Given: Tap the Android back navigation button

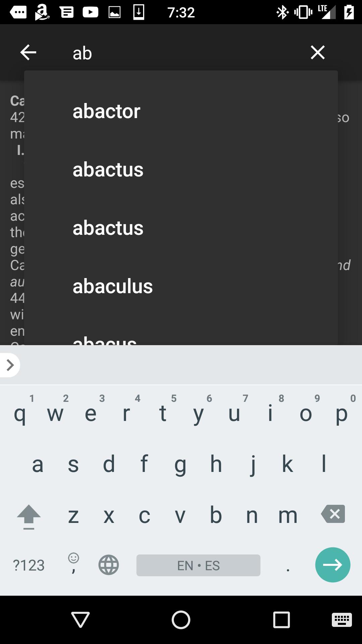Looking at the screenshot, I should click(80, 620).
